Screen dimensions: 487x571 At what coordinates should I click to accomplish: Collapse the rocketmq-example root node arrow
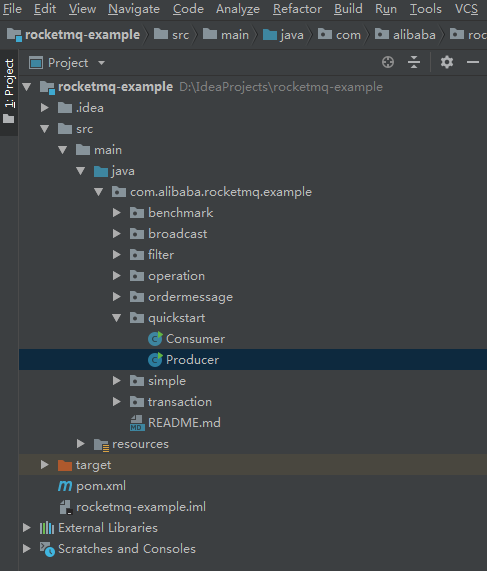tap(27, 87)
